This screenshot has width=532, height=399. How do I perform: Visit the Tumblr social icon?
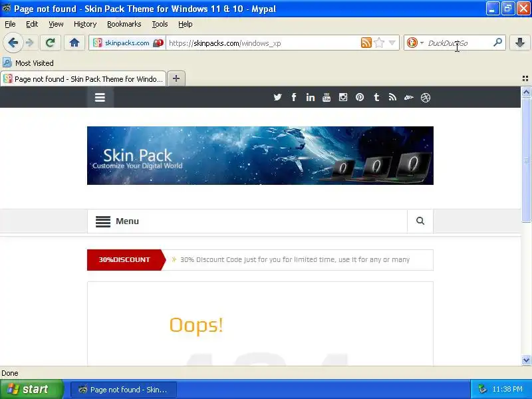[376, 97]
